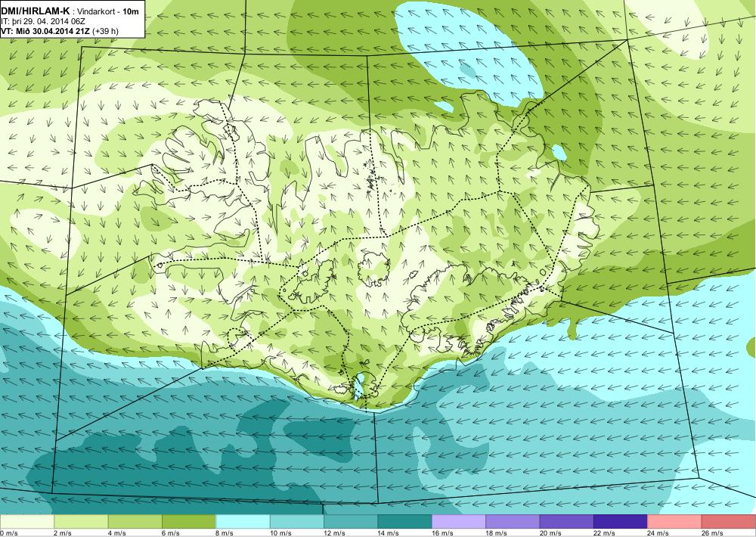
Task: Select the '8 m/s' legend label
Action: [225, 533]
